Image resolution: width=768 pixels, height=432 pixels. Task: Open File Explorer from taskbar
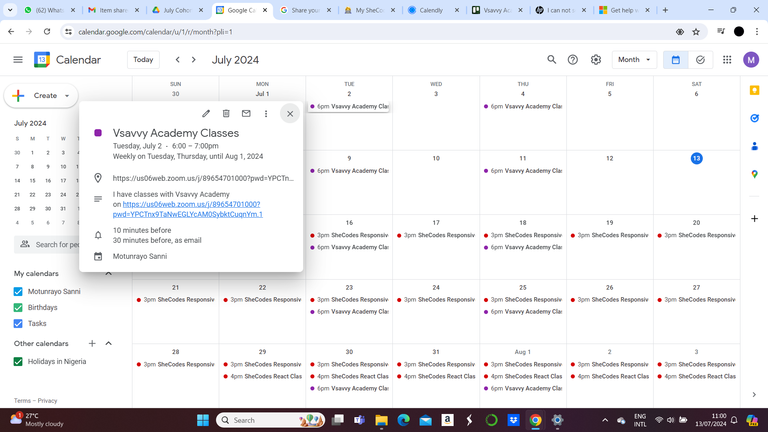(381, 420)
